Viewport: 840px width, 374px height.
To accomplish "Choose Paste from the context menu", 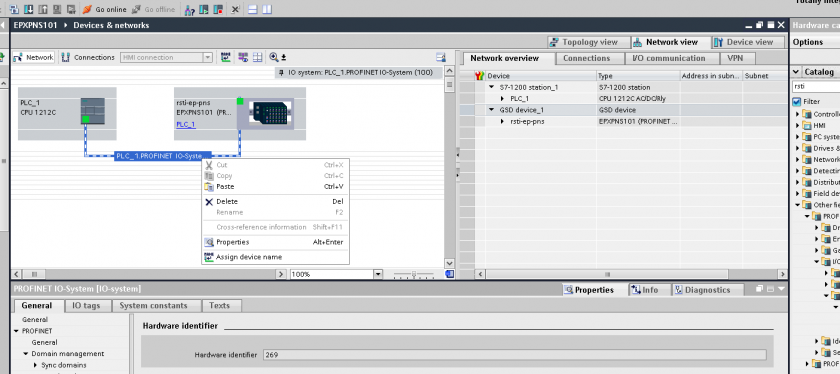I will pyautogui.click(x=275, y=186).
